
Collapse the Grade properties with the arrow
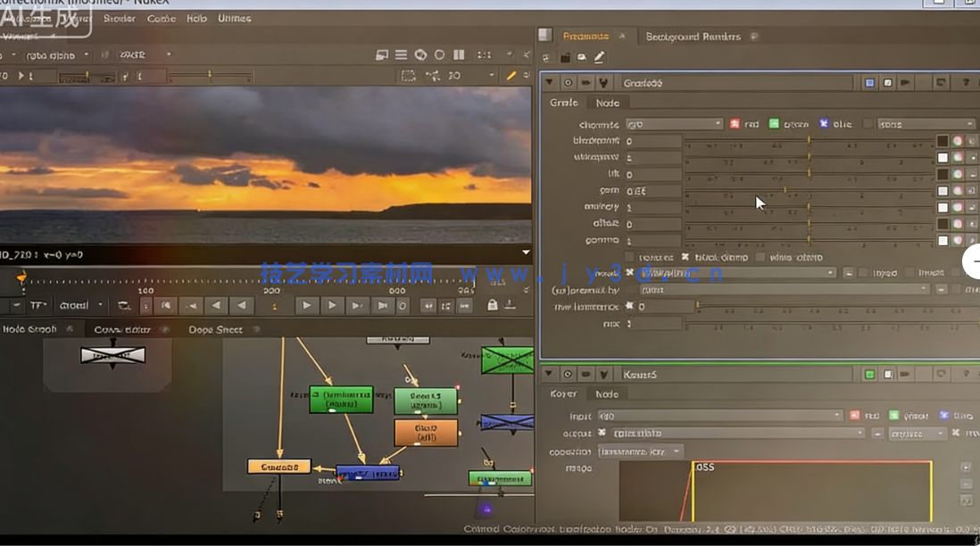point(550,83)
